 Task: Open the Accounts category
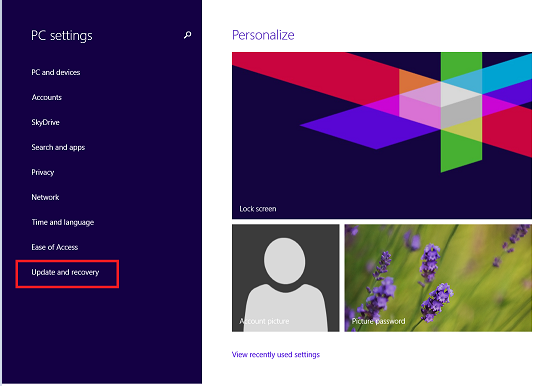coord(47,97)
